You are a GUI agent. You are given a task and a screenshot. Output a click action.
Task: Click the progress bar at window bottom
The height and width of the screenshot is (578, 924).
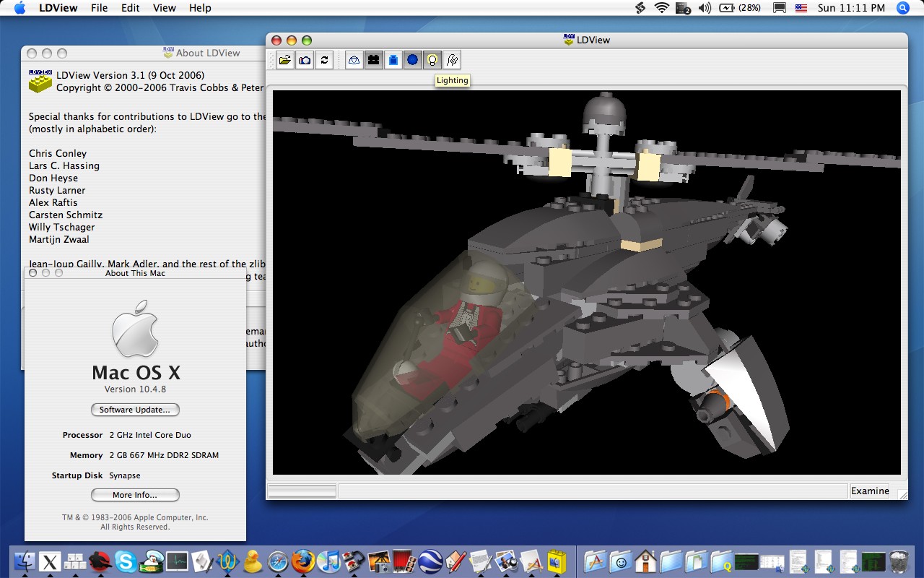tap(301, 491)
